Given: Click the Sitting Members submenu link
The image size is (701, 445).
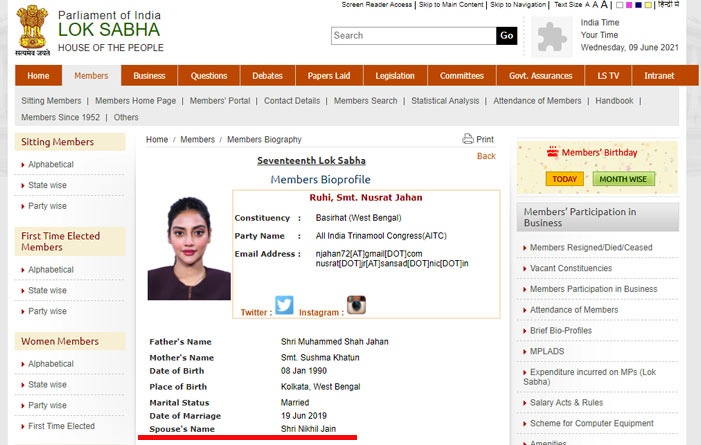Looking at the screenshot, I should (x=51, y=101).
